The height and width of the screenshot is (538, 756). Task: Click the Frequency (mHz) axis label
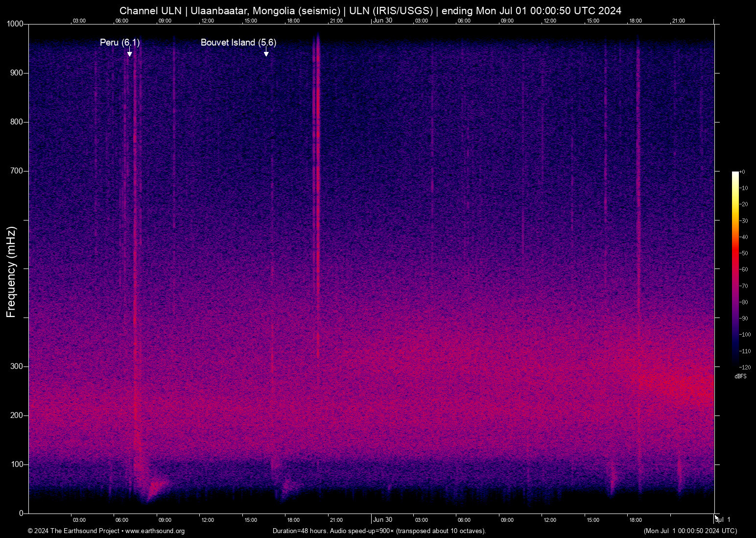11,272
